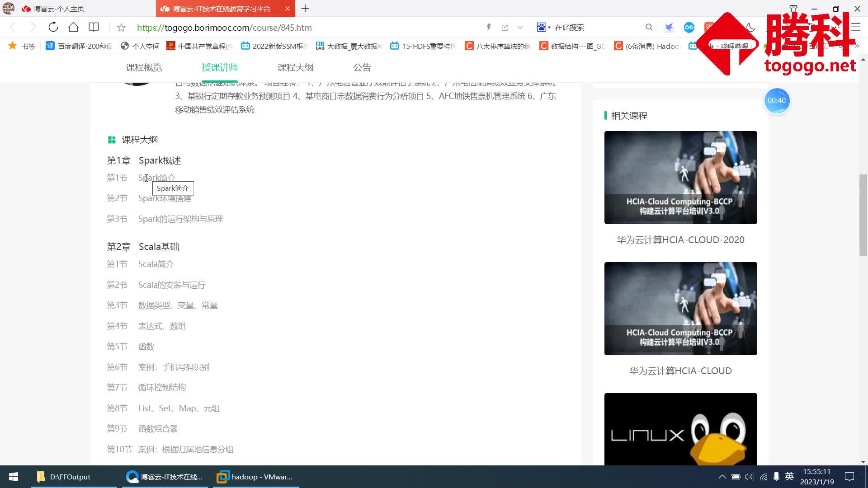868x488 pixels.
Task: Open the 百度翻译 bookmark
Action: coord(79,46)
